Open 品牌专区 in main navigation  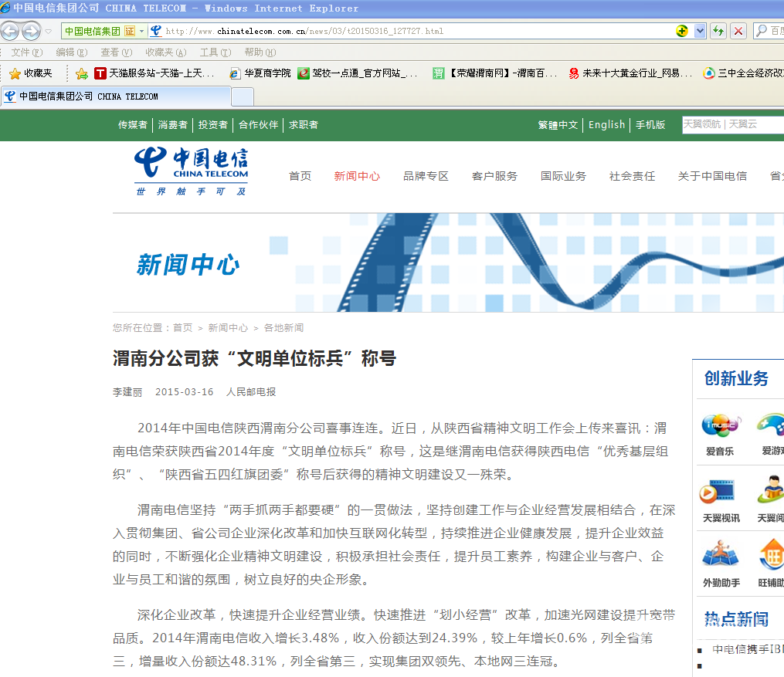(426, 176)
